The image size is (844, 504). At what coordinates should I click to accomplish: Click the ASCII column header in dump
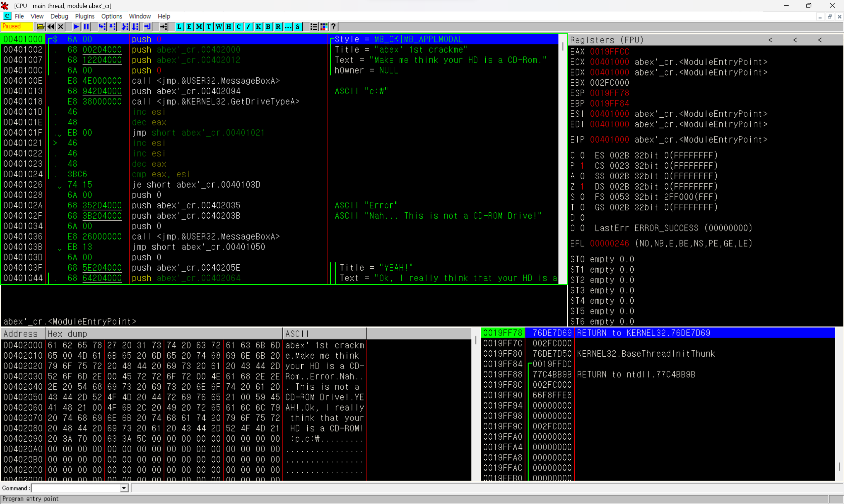click(x=325, y=334)
